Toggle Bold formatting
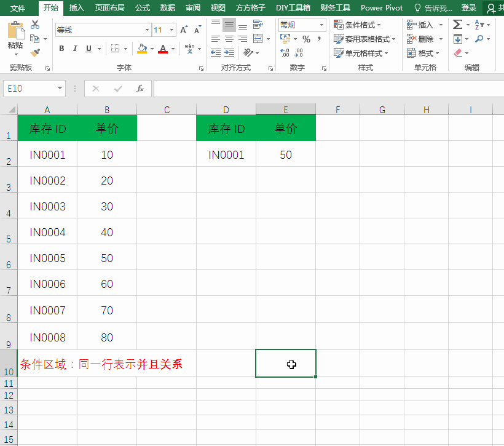The height and width of the screenshot is (446, 504). (61, 49)
